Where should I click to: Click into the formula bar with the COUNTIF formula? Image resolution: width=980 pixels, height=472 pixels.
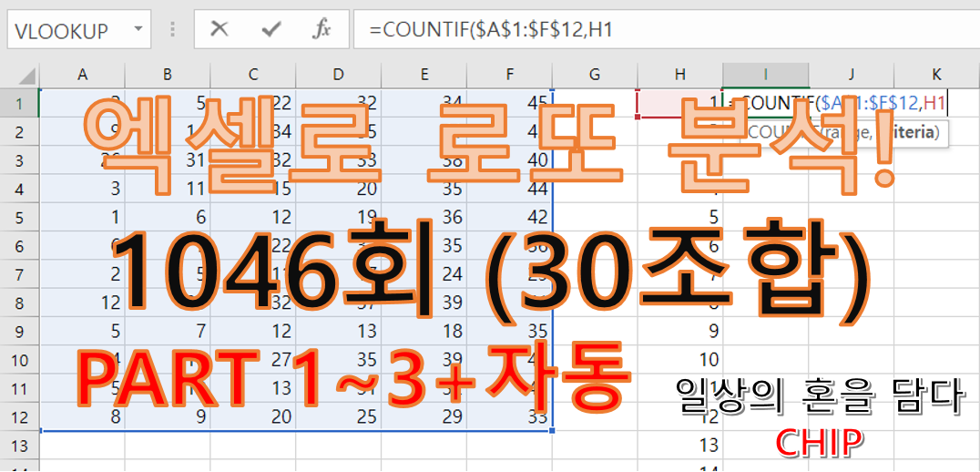[667, 29]
